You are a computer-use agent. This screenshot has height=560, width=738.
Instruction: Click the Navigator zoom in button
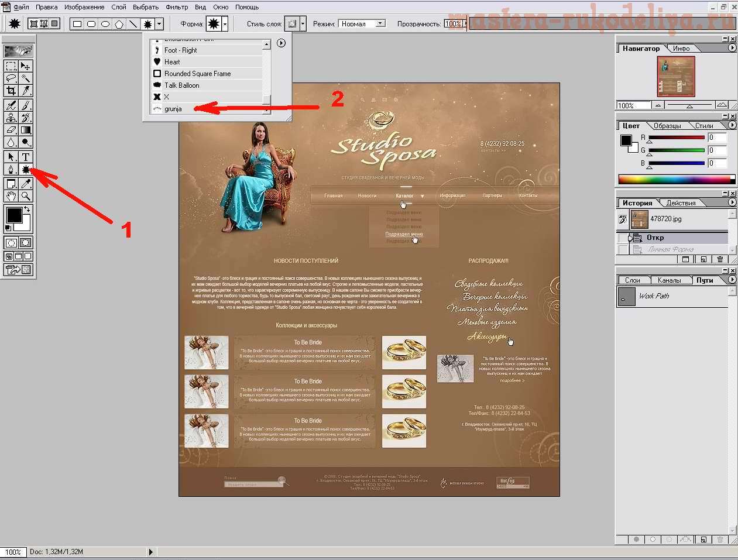[x=722, y=105]
